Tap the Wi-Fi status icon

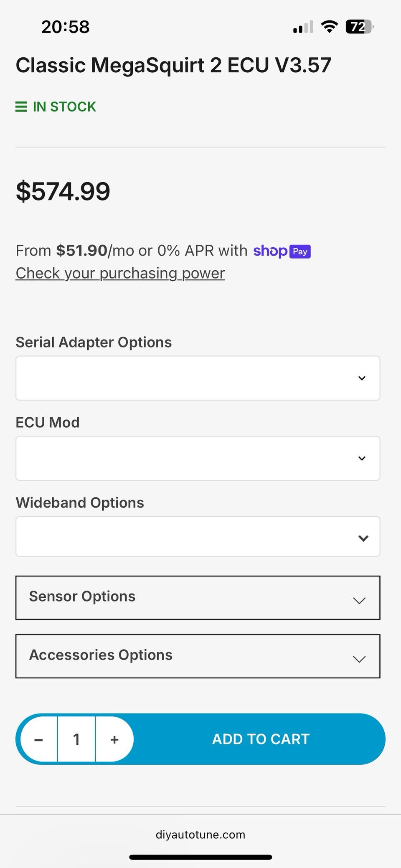tap(329, 27)
